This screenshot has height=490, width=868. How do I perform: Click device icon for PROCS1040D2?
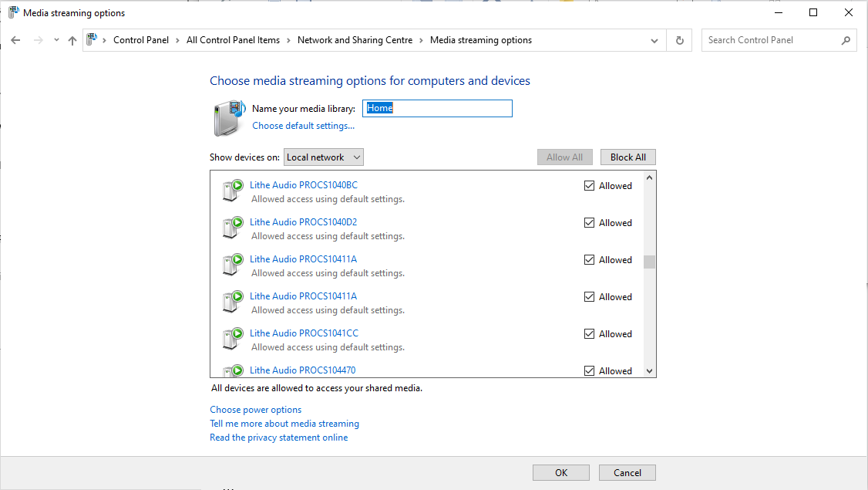tap(233, 228)
